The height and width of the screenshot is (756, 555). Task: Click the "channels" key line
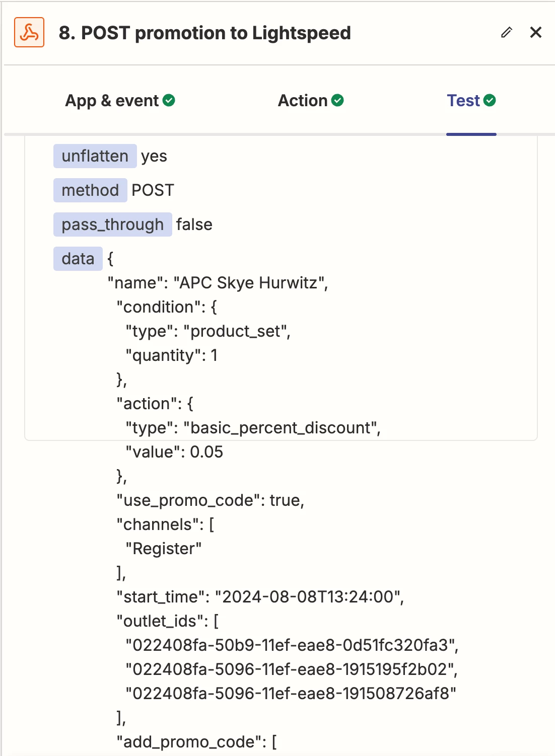(165, 524)
